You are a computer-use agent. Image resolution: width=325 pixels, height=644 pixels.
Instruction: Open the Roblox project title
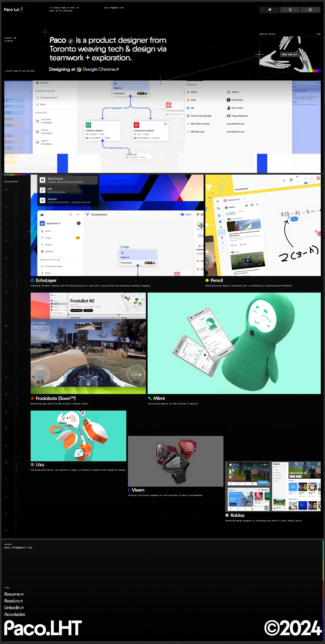pos(237,515)
